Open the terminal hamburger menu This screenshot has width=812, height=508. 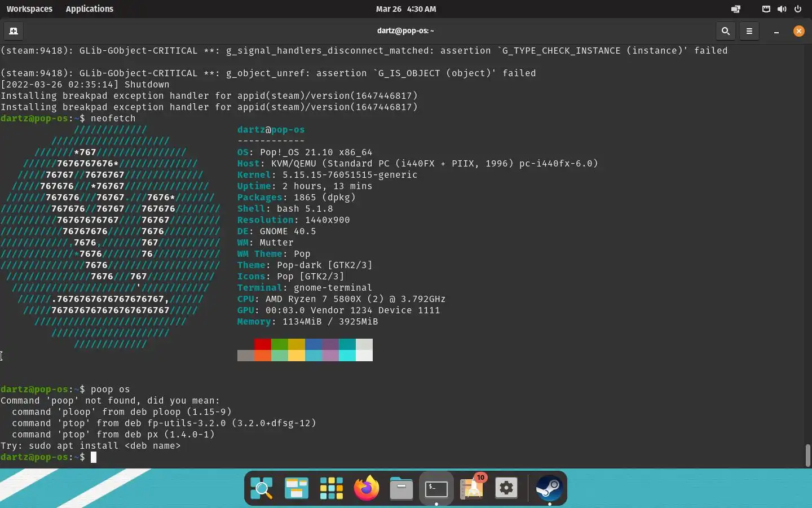click(x=749, y=31)
